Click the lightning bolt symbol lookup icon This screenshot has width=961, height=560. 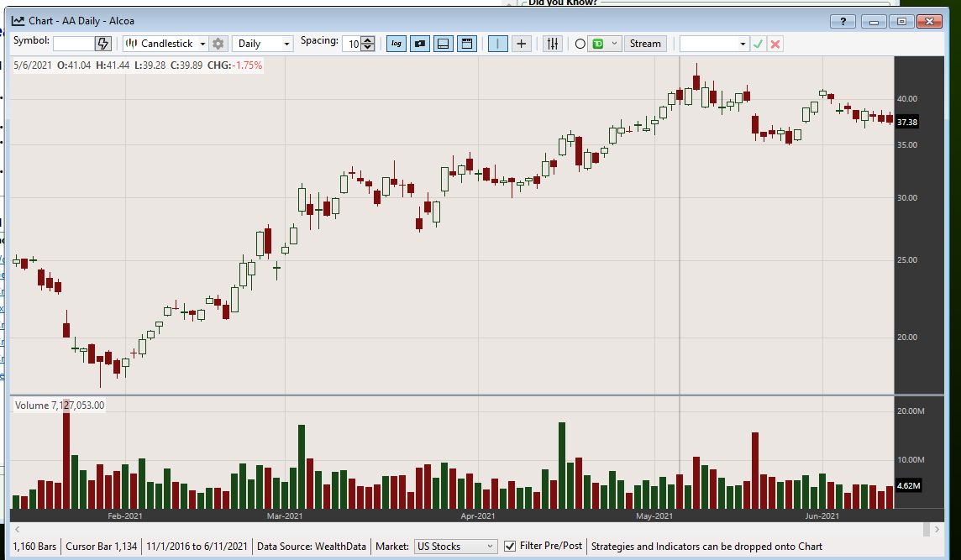click(101, 42)
